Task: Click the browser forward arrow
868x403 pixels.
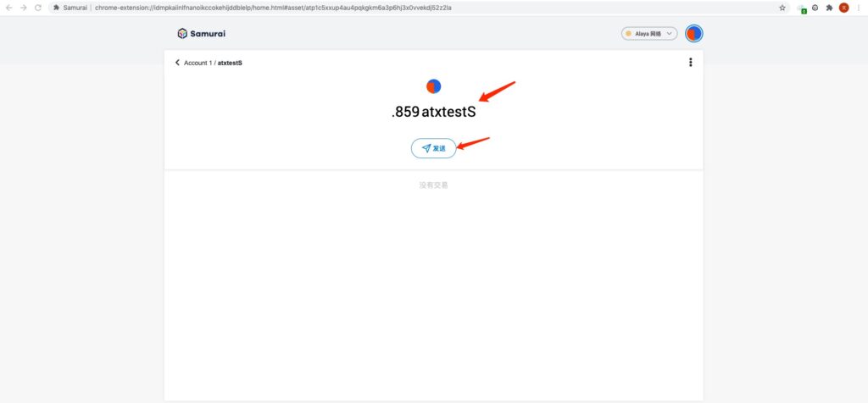Action: click(x=23, y=8)
